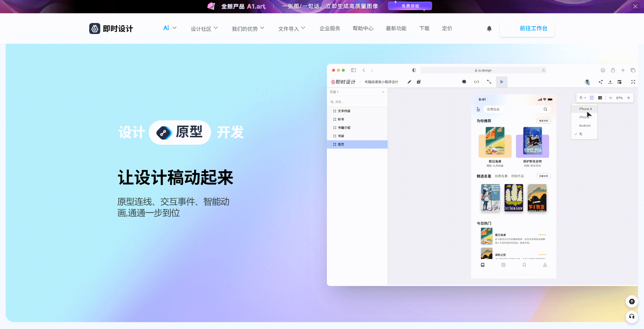Expand the 我们的优势 dropdown menu
644x329 pixels.
(248, 29)
